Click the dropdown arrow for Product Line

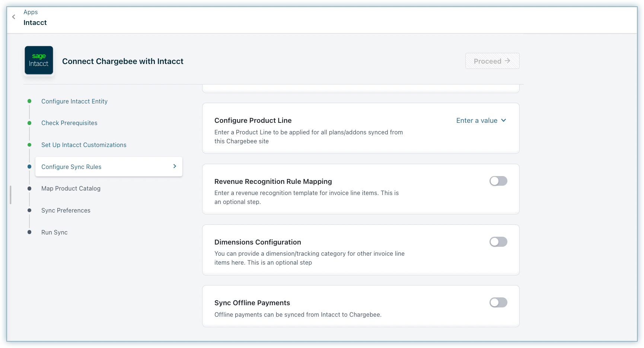pos(504,120)
